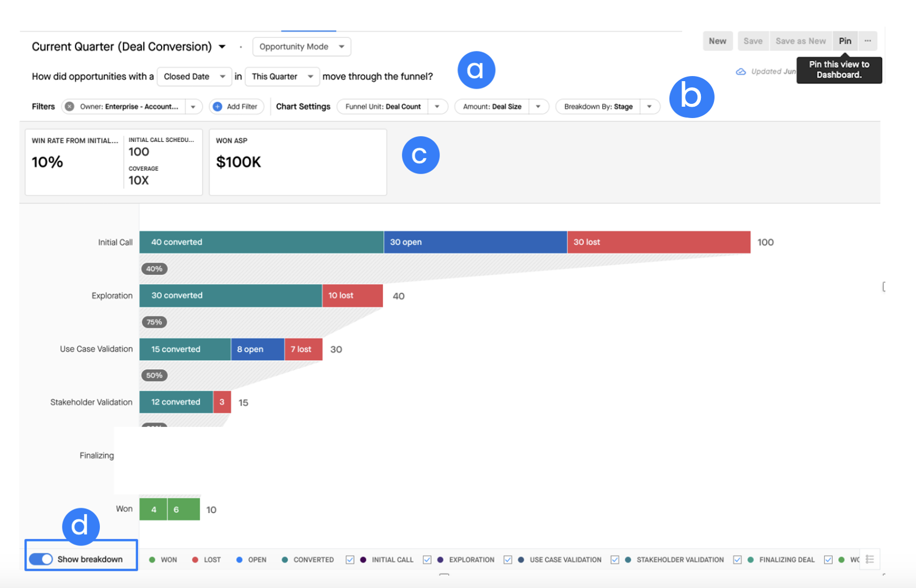Click the WON legend color dot
This screenshot has height=588, width=916.
[x=152, y=560]
